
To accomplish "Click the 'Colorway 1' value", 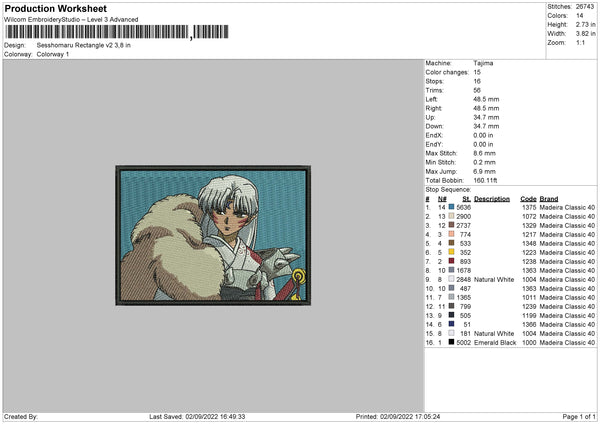I will coord(53,54).
